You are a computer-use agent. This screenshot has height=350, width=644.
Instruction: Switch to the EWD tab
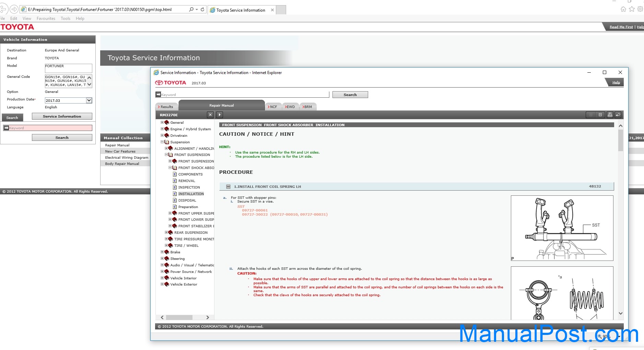click(x=290, y=107)
